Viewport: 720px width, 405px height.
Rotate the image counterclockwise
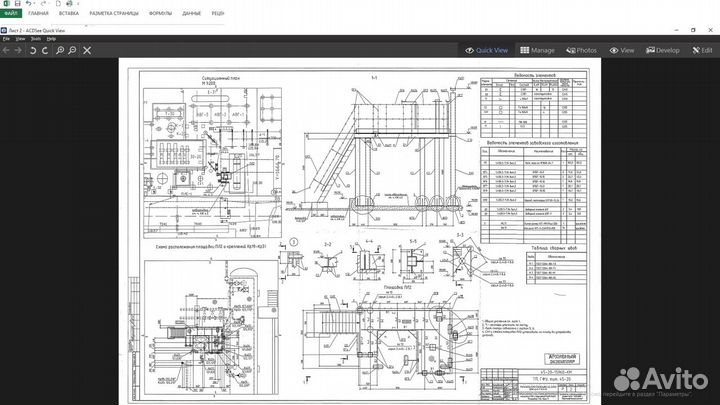[32, 49]
